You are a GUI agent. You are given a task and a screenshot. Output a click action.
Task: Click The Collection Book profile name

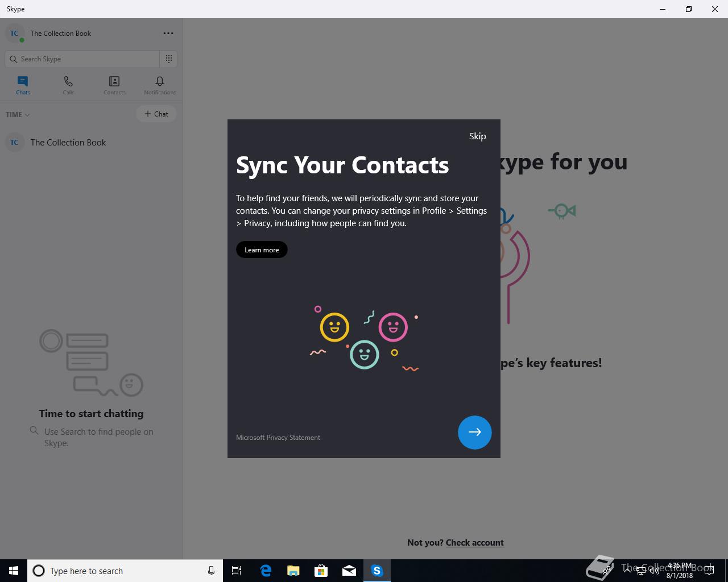point(61,34)
